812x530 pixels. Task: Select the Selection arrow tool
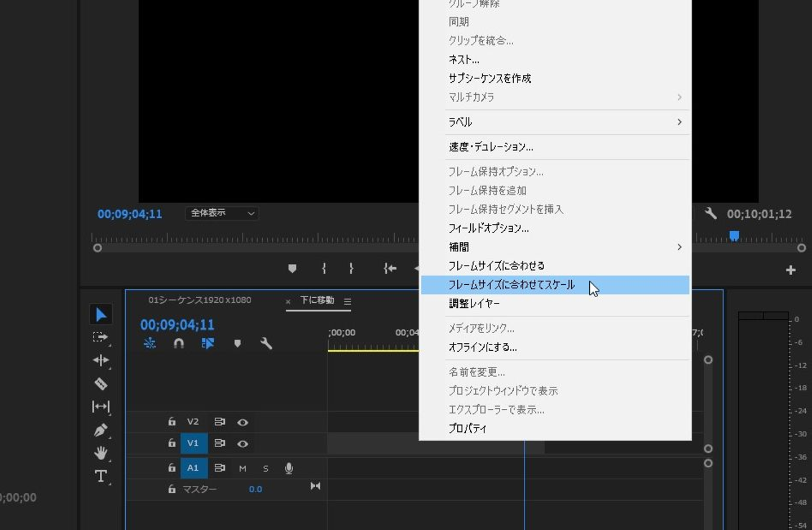tap(101, 315)
